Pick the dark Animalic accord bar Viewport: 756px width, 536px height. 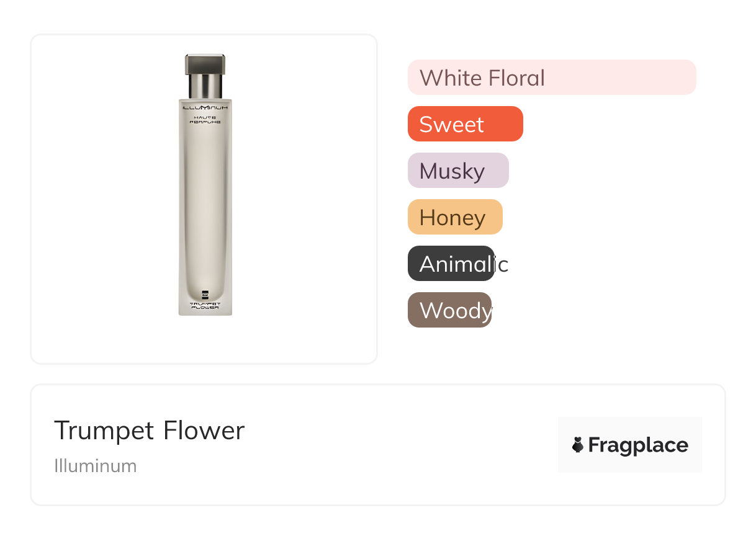pyautogui.click(x=451, y=264)
